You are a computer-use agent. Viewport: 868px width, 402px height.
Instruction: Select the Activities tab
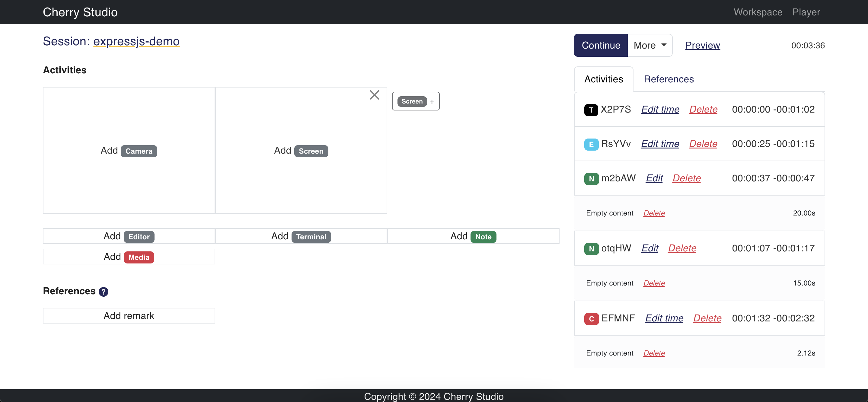click(x=604, y=79)
